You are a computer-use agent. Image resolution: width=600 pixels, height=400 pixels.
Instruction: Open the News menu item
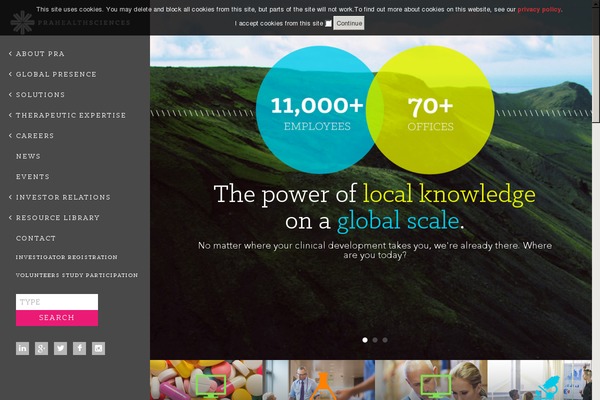coord(28,156)
